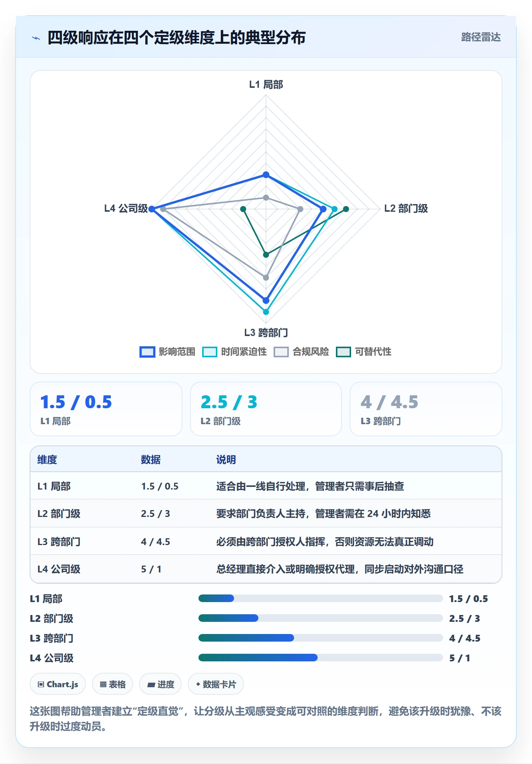Select the Chart.js tag chip

point(58,684)
